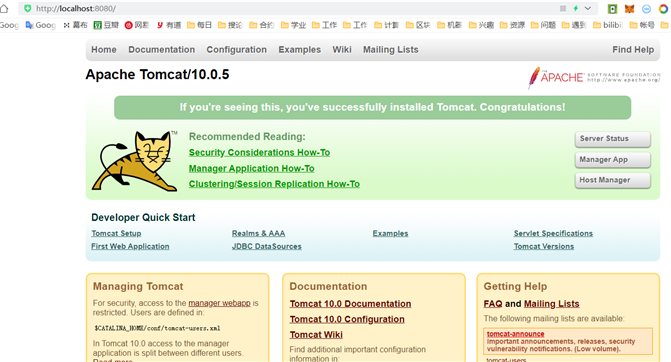Click the browser home icon
The image size is (671, 362).
point(4,9)
